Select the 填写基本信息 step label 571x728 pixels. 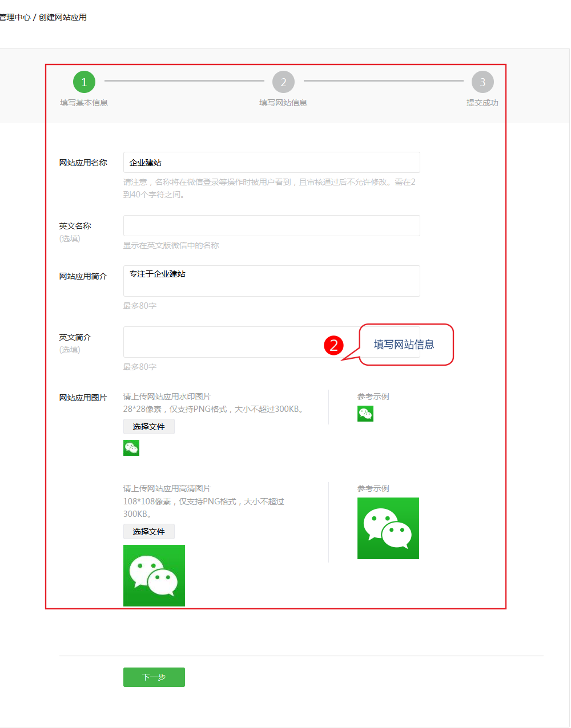pyautogui.click(x=84, y=103)
